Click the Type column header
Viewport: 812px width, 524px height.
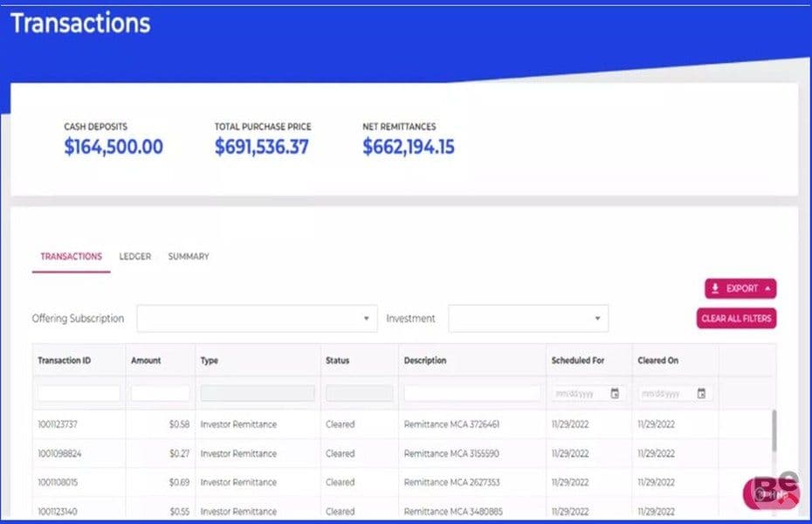tap(210, 361)
